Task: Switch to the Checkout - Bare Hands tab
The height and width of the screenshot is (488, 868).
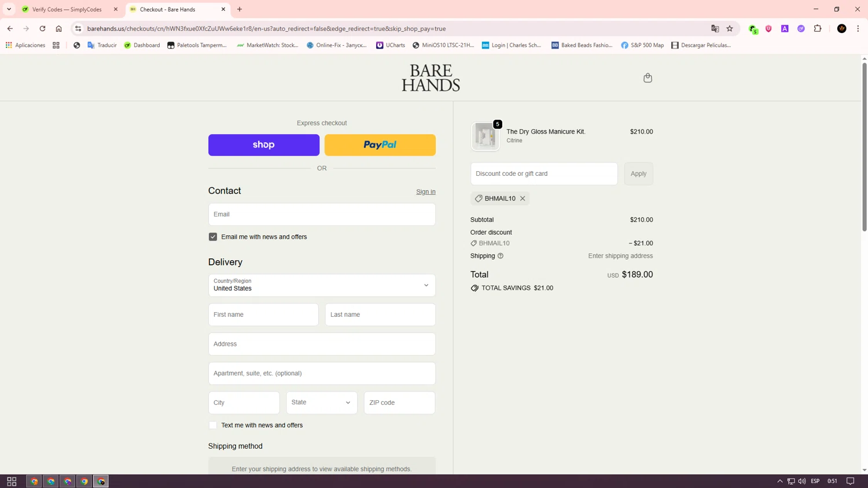Action: (178, 9)
